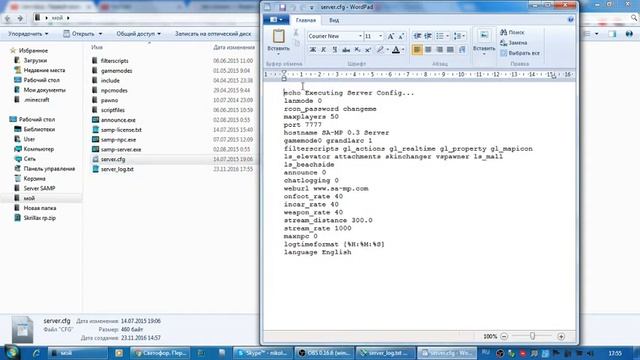
Task: Click the Copy icon below Cut
Action: coord(297,42)
